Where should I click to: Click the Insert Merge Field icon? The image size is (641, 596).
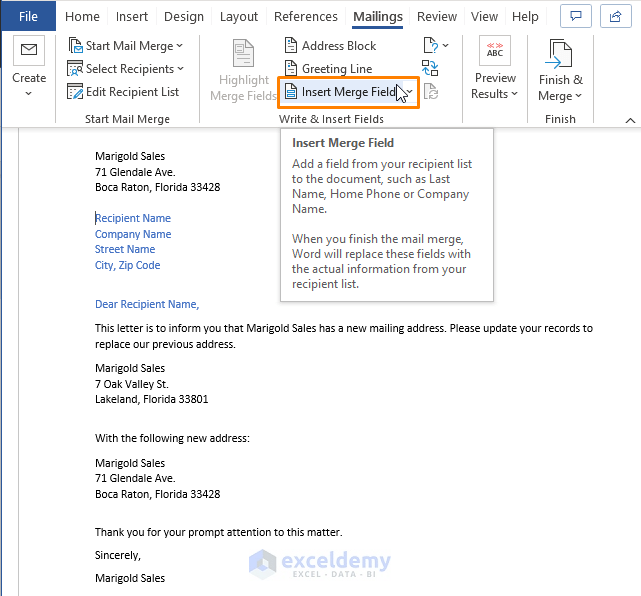pos(291,92)
